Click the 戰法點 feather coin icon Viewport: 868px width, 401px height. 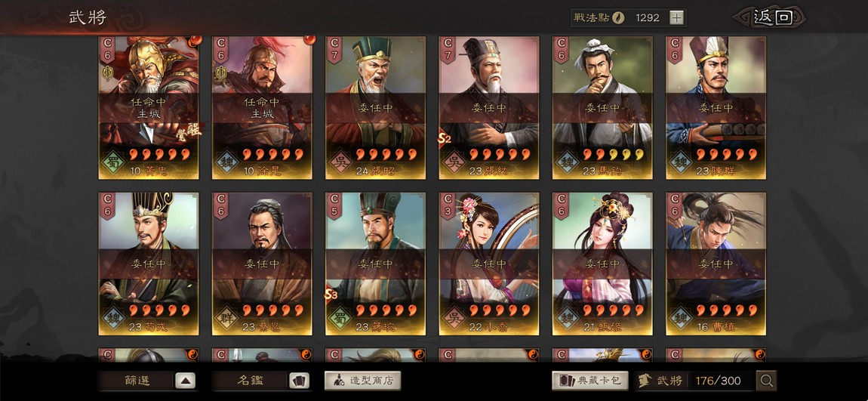[617, 17]
